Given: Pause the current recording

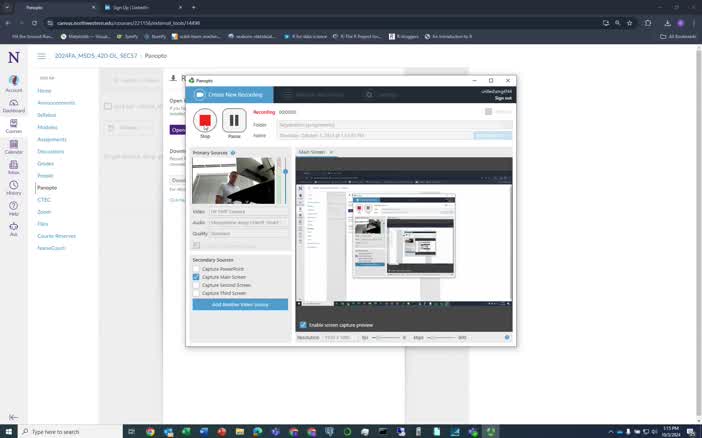Looking at the screenshot, I should 234,120.
